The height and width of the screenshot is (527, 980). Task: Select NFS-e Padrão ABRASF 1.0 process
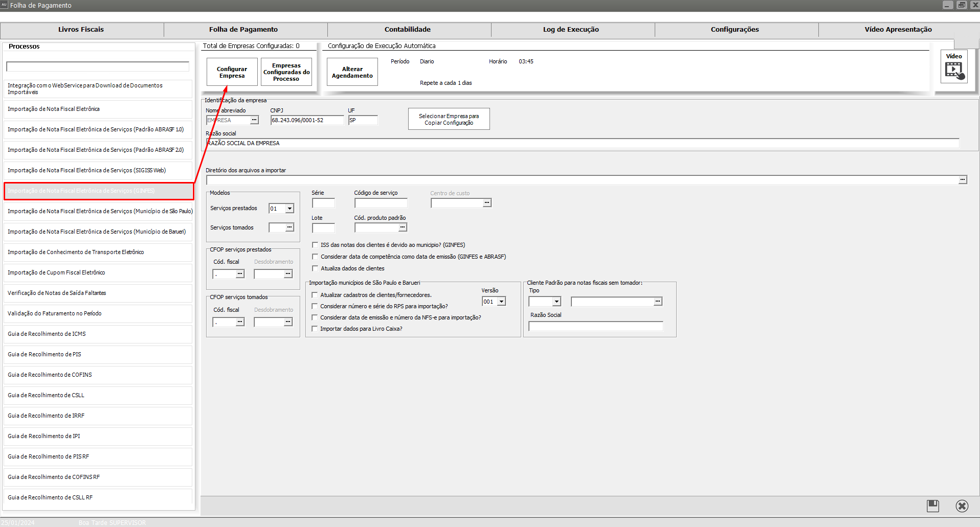point(98,129)
